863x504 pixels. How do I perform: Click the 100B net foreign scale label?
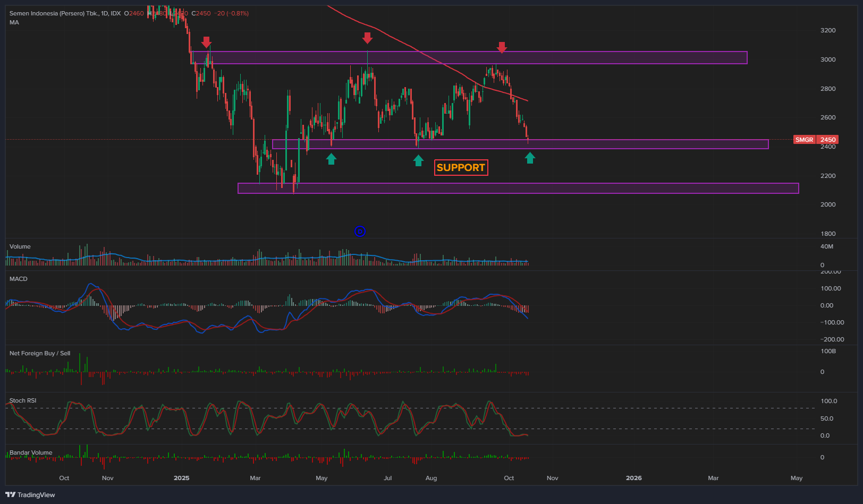(828, 351)
